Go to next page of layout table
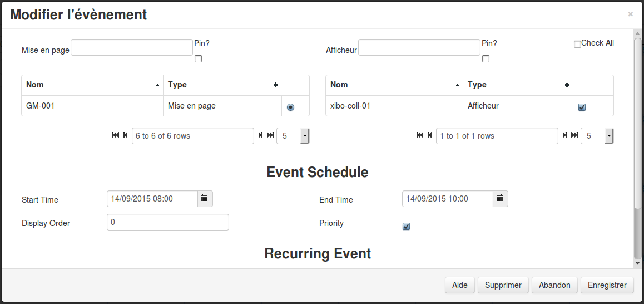This screenshot has height=304, width=644. point(260,135)
